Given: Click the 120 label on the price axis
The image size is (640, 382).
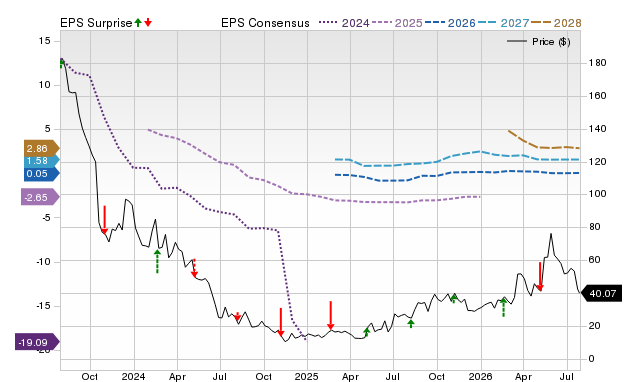Looking at the screenshot, I should (x=598, y=162).
